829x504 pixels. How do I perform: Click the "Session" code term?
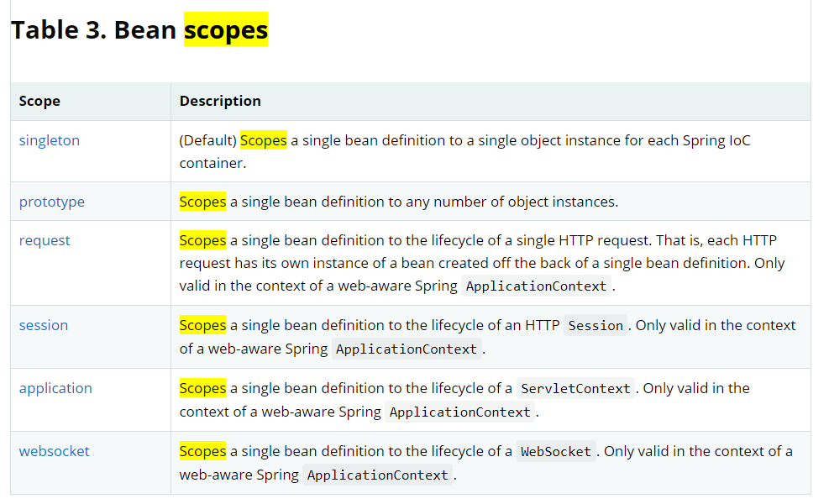[596, 326]
